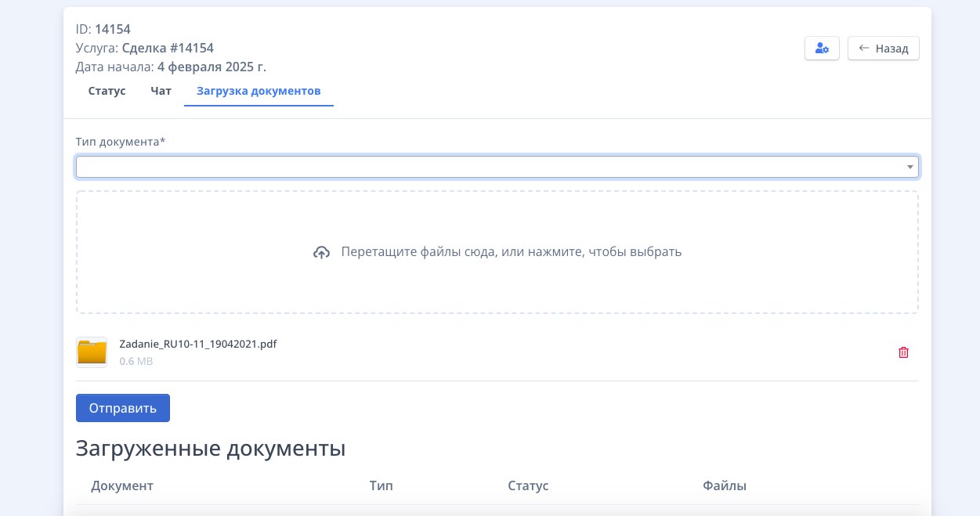Click the Статус table column header
980x516 pixels.
coord(528,485)
